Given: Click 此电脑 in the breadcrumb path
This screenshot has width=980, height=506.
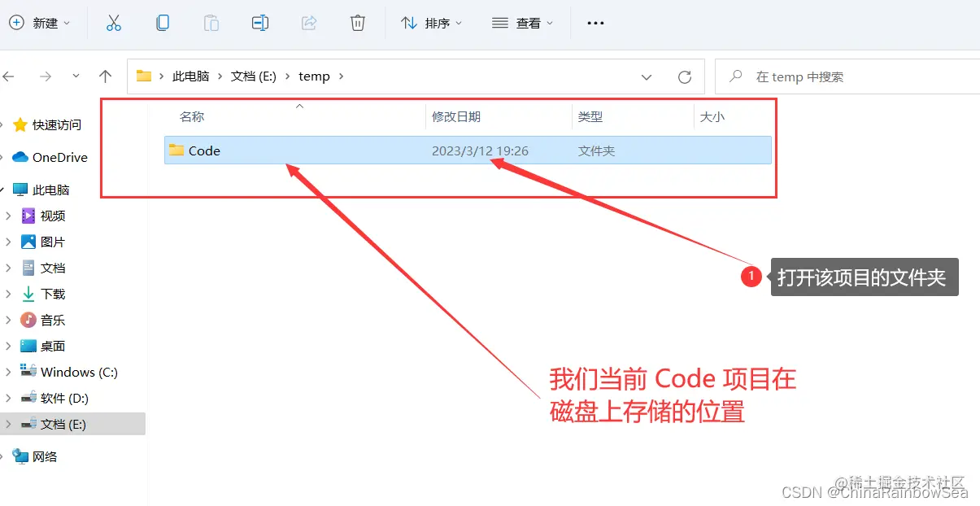Looking at the screenshot, I should pyautogui.click(x=191, y=76).
